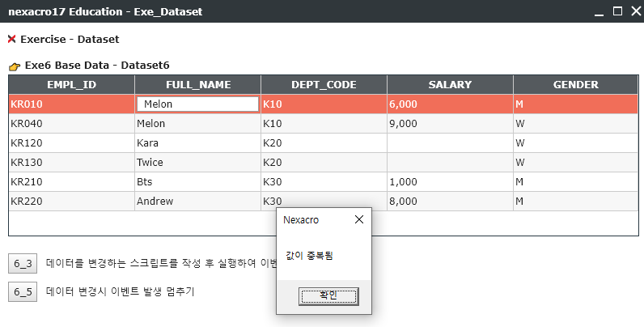Select the KR120 cell
644x327 pixels.
[71, 143]
